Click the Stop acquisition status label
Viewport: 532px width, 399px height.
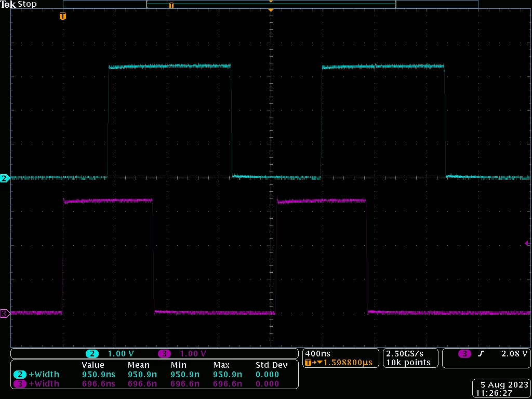(x=27, y=4)
